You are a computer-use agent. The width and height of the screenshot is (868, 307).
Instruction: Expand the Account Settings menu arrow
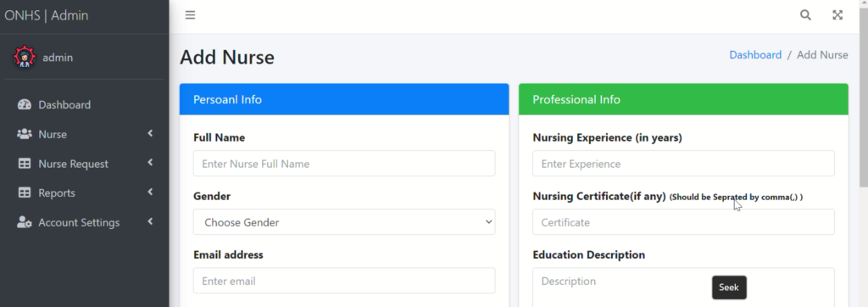point(150,221)
